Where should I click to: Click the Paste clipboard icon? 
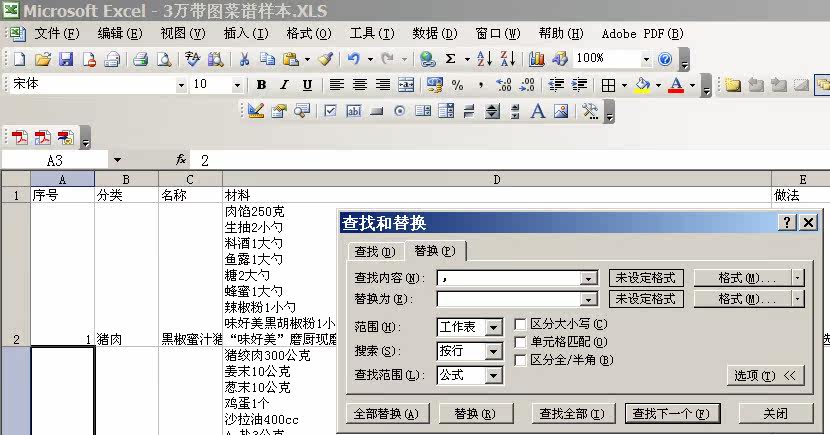click(x=291, y=59)
